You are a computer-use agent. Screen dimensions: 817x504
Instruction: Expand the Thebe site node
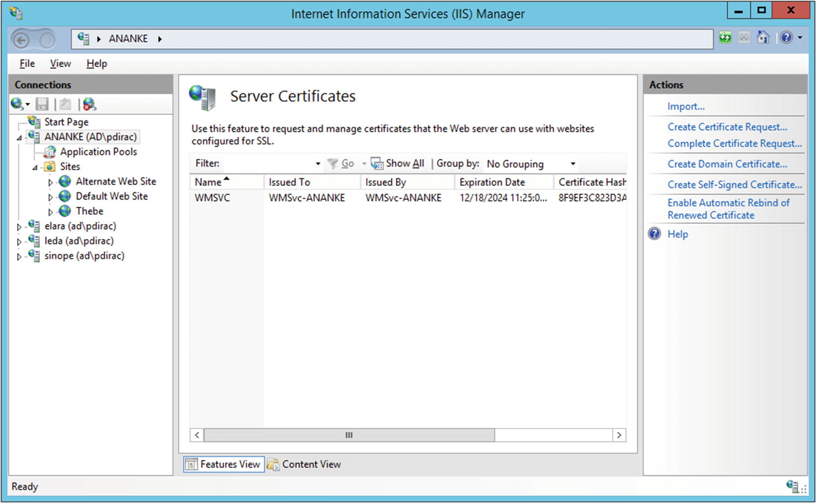[x=50, y=212]
